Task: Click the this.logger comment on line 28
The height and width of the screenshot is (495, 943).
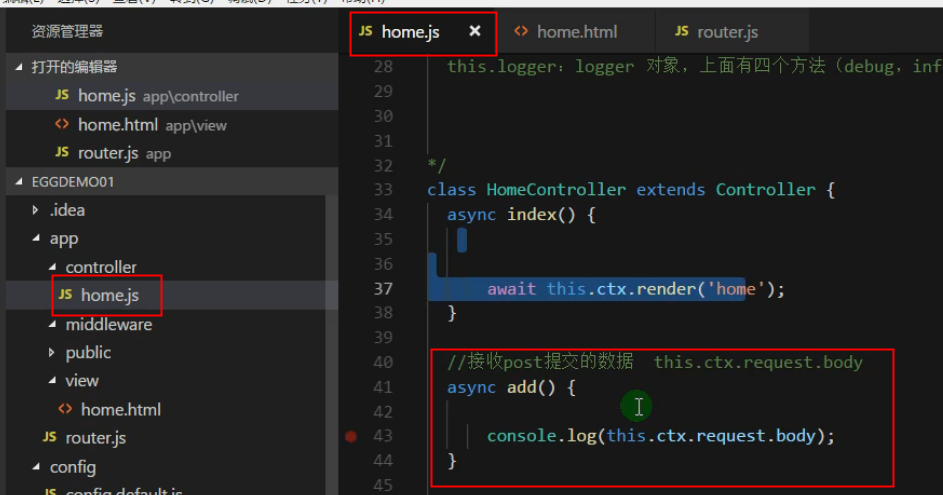Action: click(x=695, y=66)
